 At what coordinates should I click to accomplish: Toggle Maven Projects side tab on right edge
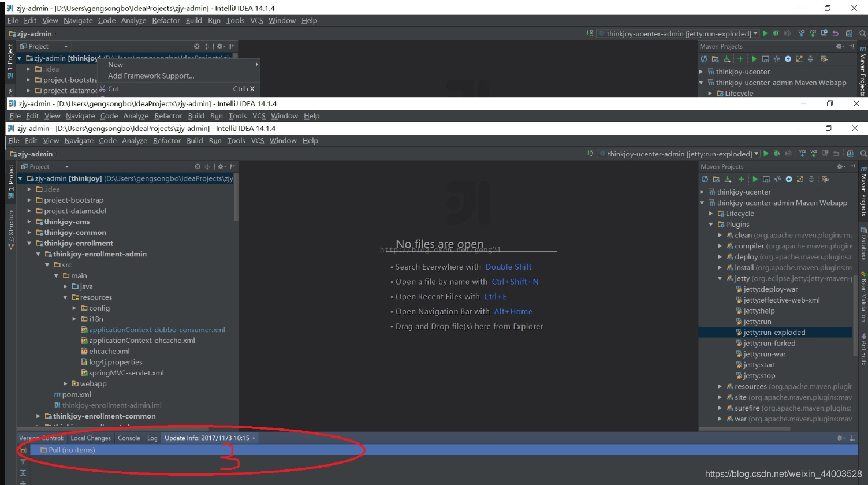tap(863, 192)
